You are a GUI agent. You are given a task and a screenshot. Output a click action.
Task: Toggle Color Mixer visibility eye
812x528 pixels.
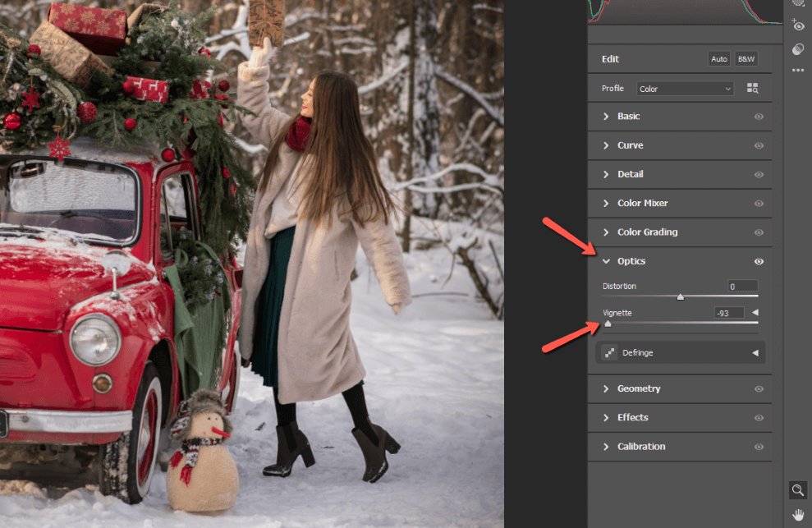pyautogui.click(x=759, y=204)
